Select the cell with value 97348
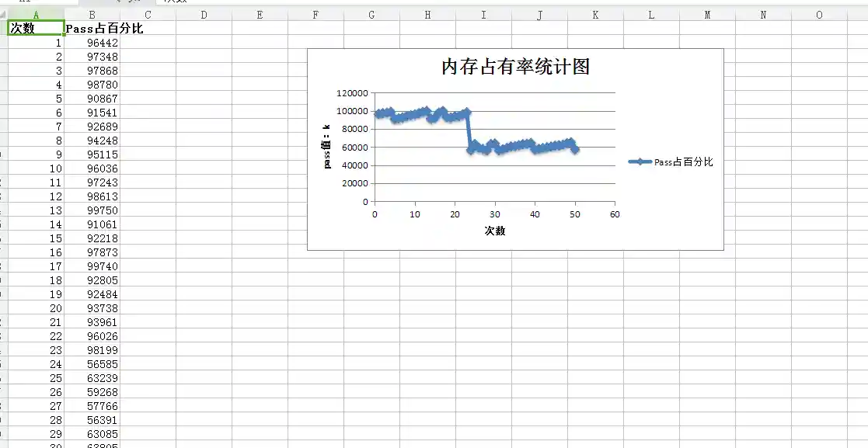 pyautogui.click(x=92, y=57)
